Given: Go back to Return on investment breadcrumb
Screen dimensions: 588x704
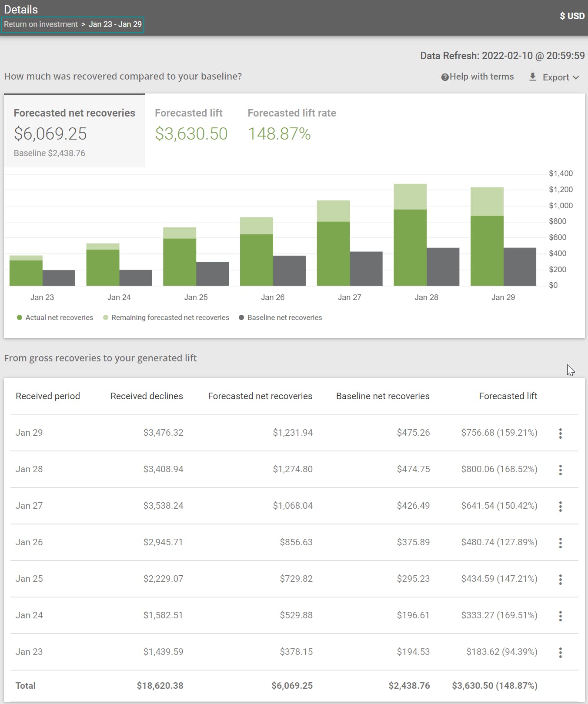Looking at the screenshot, I should pos(41,24).
